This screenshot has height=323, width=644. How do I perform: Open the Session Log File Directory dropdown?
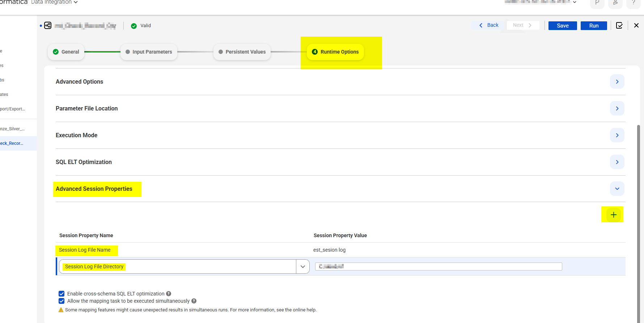(303, 267)
